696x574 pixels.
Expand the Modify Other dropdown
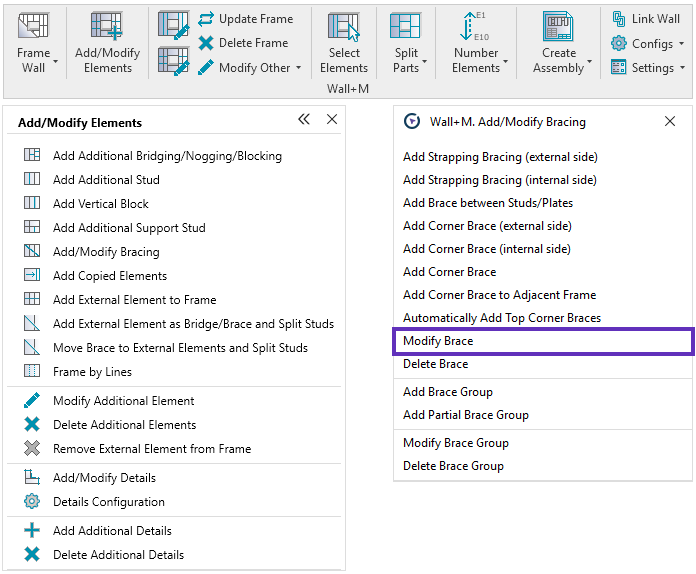[x=298, y=68]
